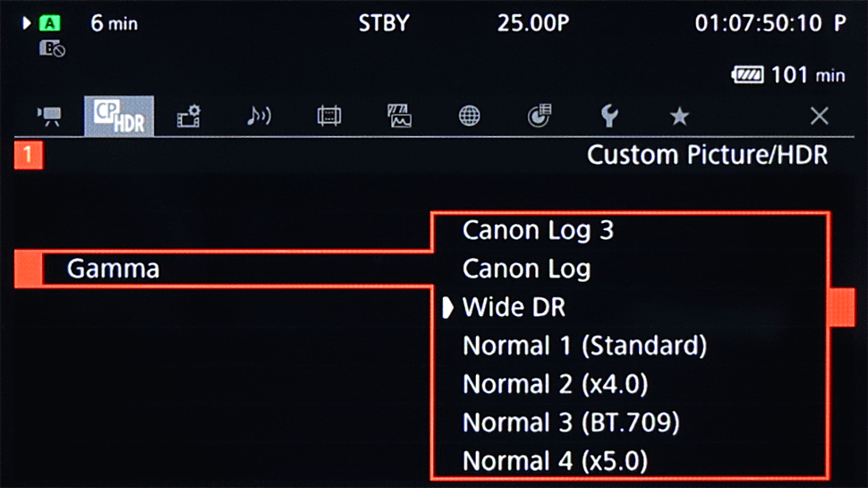Open the Assistance Functions clapboard icon
This screenshot has width=868, height=488.
click(399, 116)
